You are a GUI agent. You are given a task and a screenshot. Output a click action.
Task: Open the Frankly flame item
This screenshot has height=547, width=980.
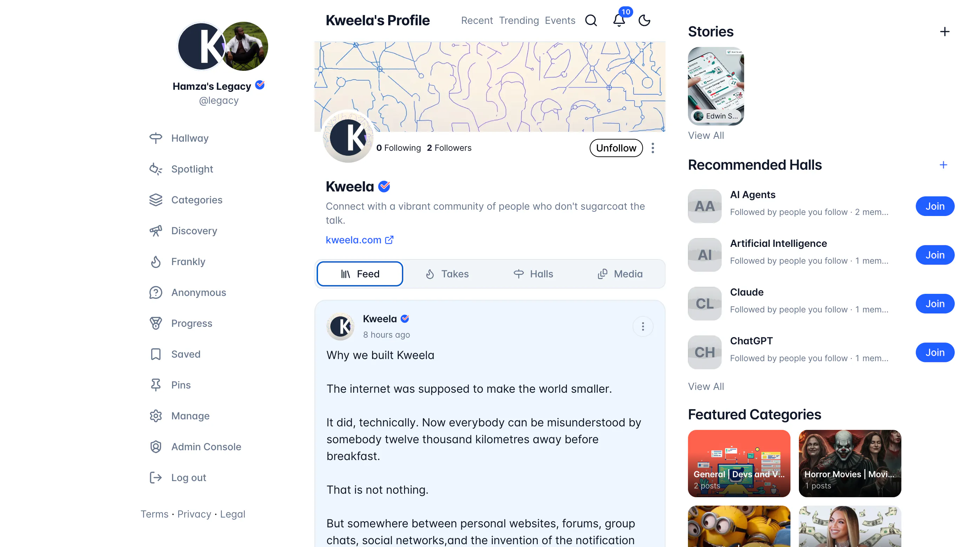point(177,262)
